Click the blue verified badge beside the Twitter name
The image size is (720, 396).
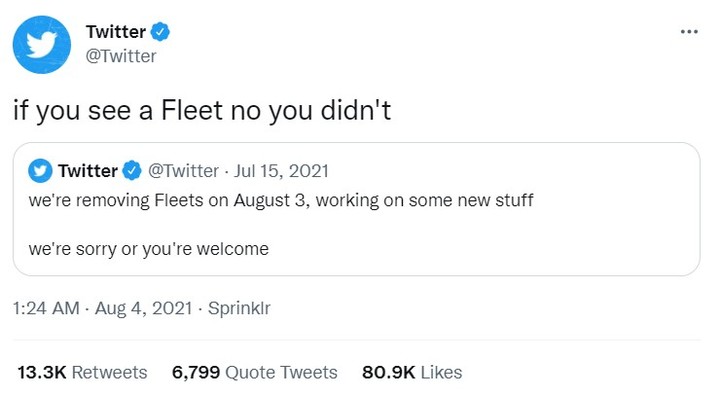coord(160,32)
